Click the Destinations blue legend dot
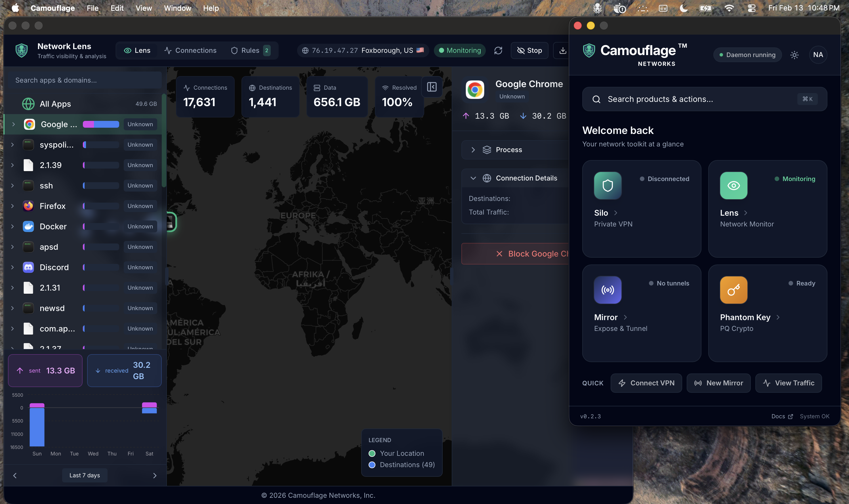This screenshot has width=849, height=504. pos(372,465)
